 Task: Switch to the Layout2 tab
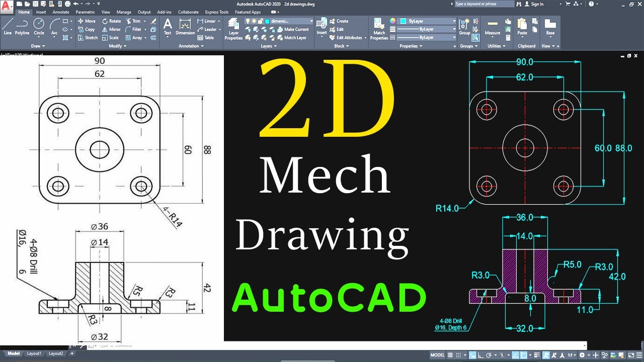click(x=56, y=353)
